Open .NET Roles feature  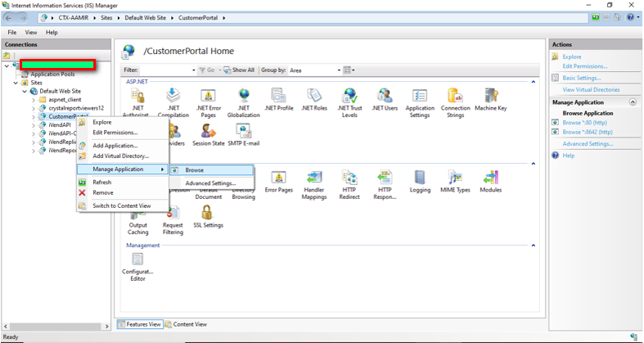[x=314, y=100]
